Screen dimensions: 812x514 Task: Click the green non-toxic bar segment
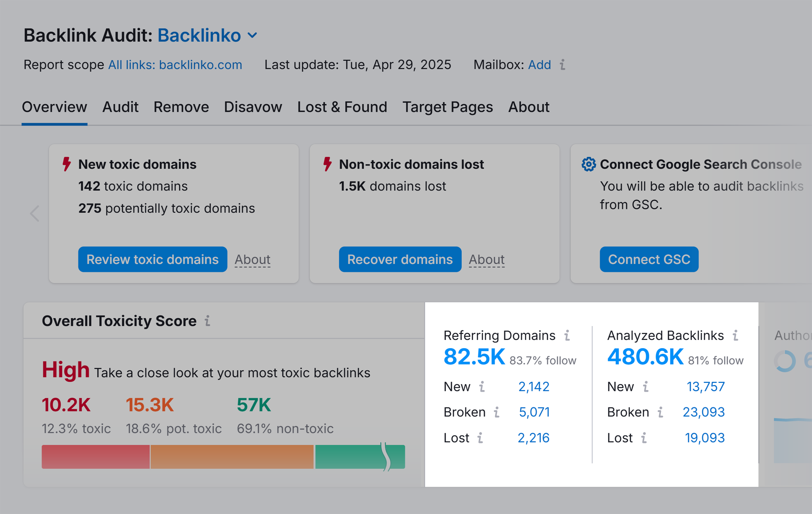[x=360, y=456]
